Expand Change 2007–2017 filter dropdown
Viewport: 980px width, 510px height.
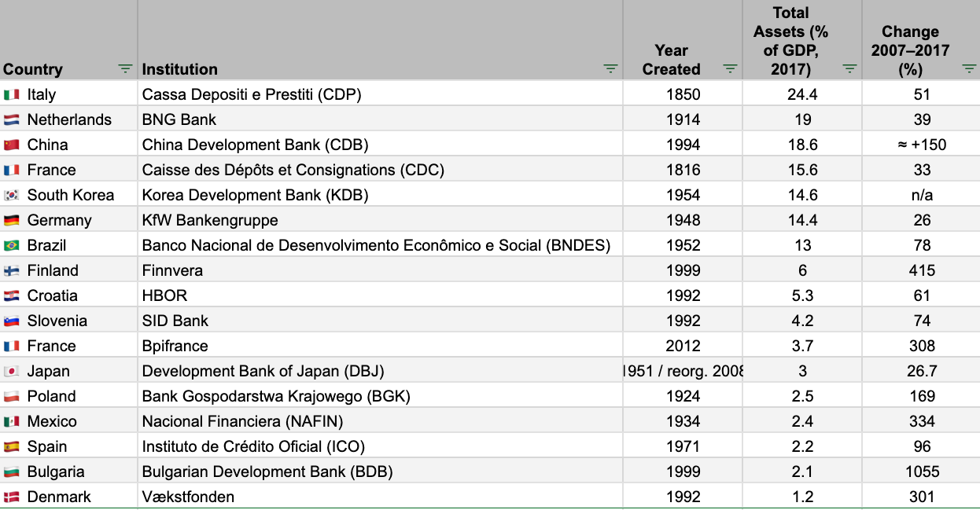[x=969, y=69]
